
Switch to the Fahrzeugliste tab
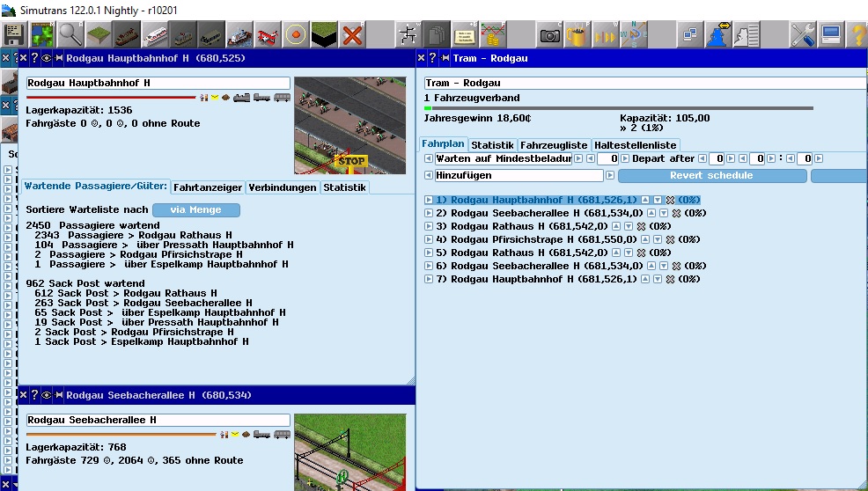pos(554,144)
